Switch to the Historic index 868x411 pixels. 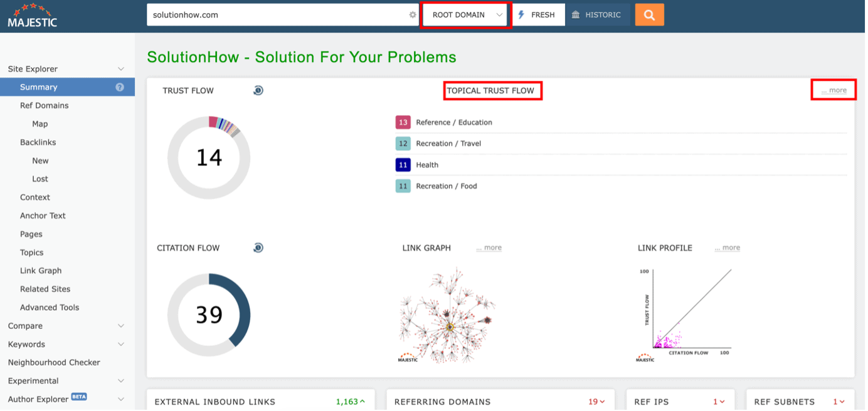[596, 15]
